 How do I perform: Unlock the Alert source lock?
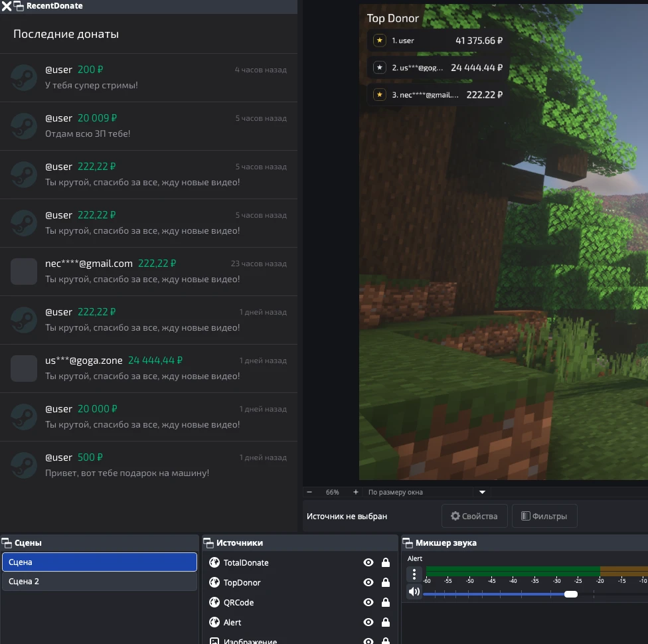pos(386,621)
